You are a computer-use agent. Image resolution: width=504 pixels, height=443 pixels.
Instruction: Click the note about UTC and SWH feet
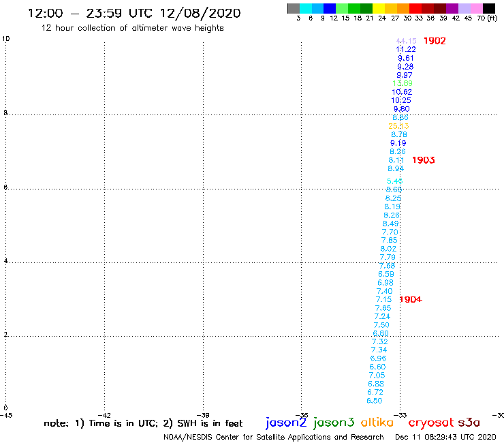tap(143, 423)
